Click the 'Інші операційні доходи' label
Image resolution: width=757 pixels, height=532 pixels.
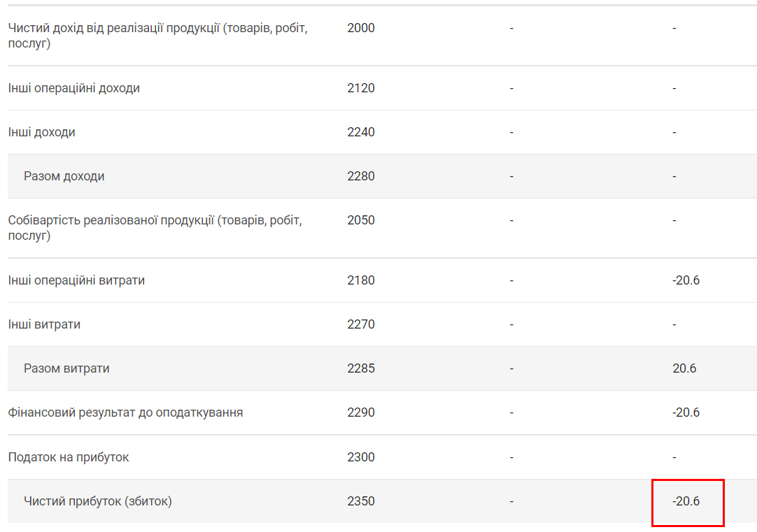tap(74, 88)
